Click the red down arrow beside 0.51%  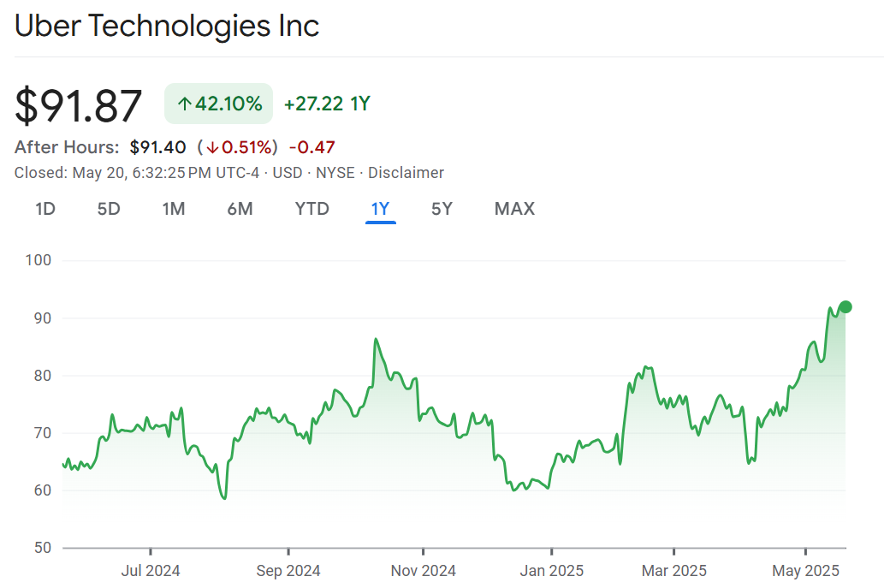(212, 147)
